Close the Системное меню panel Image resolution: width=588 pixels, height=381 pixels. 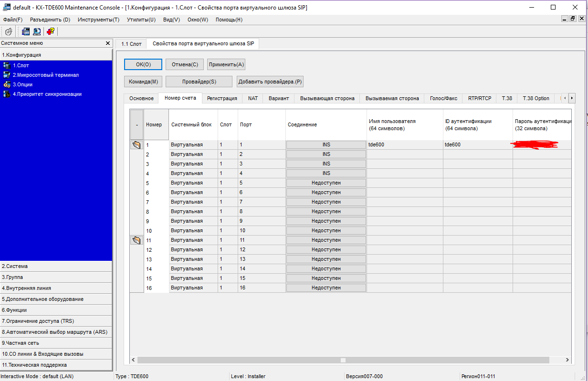coord(108,43)
